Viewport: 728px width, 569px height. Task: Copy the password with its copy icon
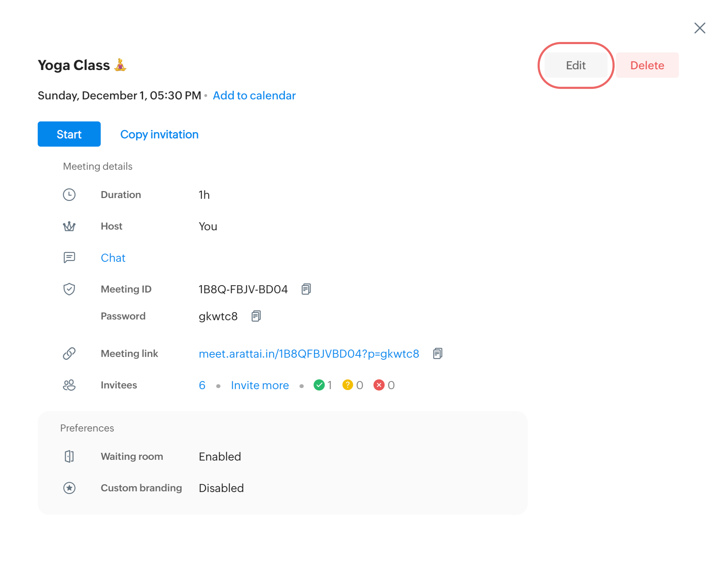(x=256, y=316)
